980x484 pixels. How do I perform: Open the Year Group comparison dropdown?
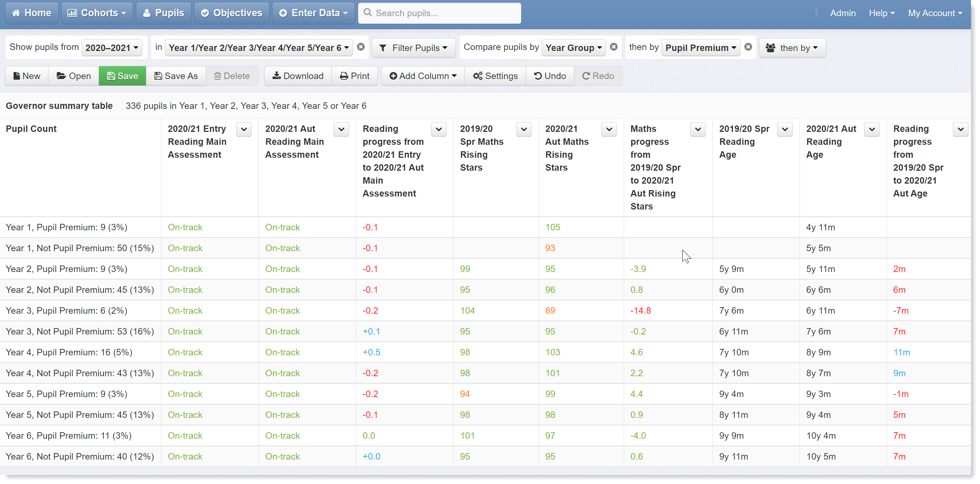click(x=573, y=47)
